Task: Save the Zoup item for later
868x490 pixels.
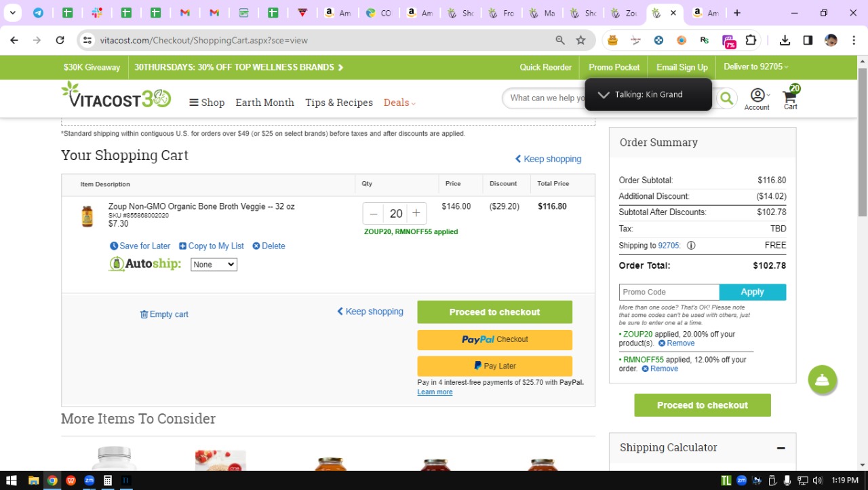Action: coord(140,246)
